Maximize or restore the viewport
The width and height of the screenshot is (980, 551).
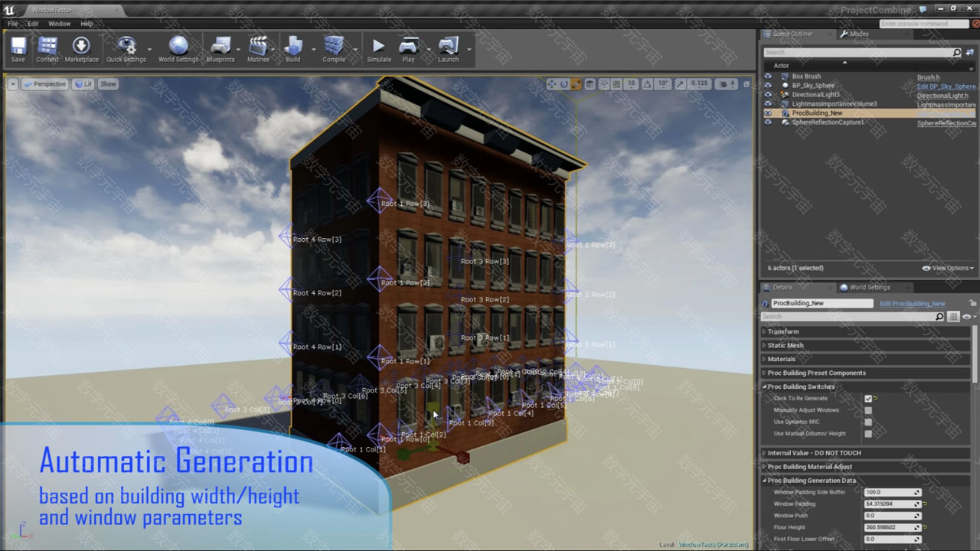[746, 84]
